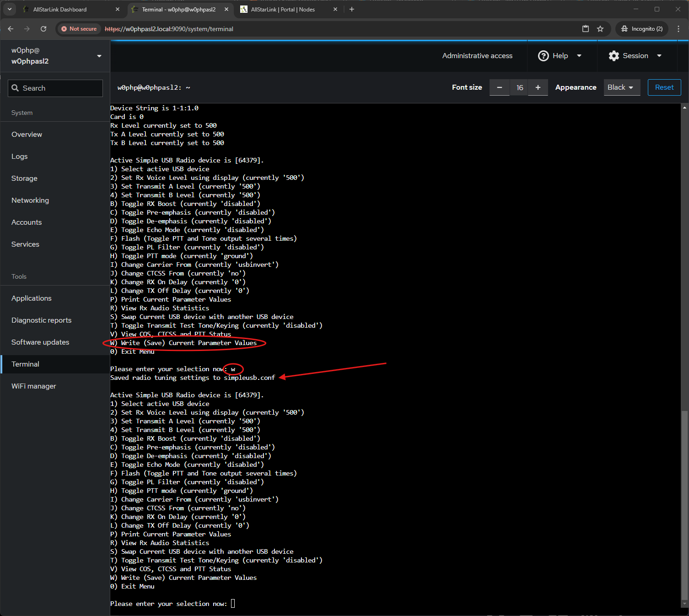Open the Help dropdown menu
689x616 pixels.
click(x=560, y=56)
